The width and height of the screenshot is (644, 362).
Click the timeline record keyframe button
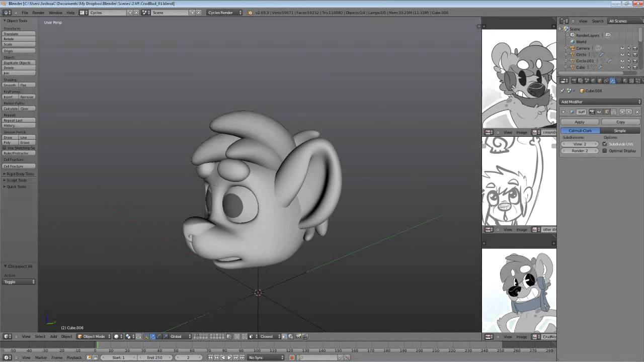(x=291, y=357)
